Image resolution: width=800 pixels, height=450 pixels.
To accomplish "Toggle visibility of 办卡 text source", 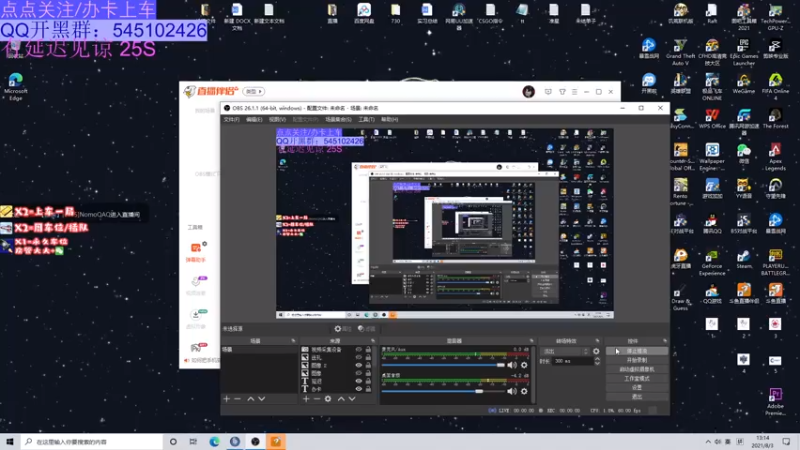I will (x=359, y=389).
